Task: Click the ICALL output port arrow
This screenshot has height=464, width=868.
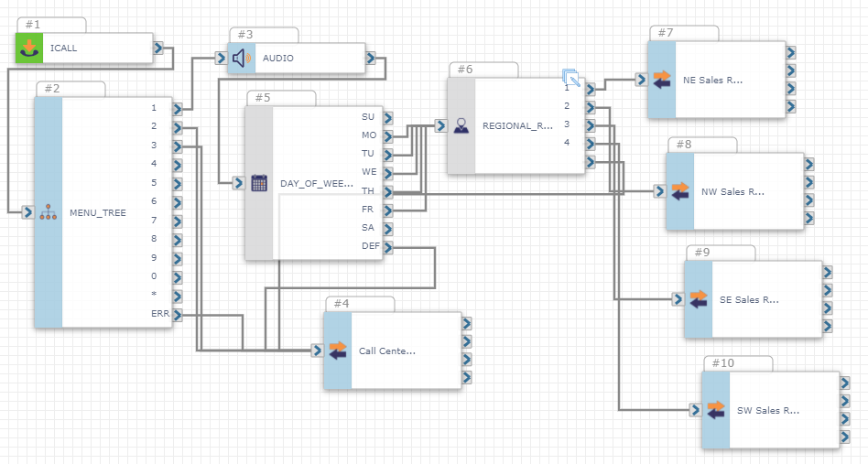Action: point(158,49)
